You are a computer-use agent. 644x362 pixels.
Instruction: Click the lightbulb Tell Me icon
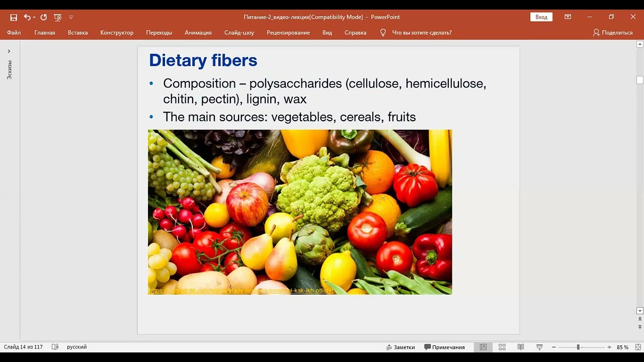(383, 32)
